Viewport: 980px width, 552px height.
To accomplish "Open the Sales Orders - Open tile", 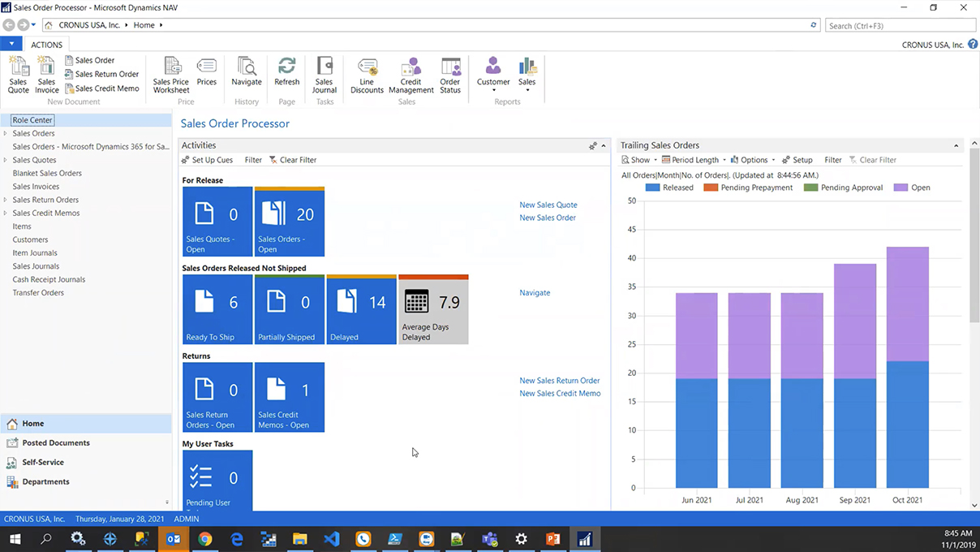I will click(x=290, y=222).
